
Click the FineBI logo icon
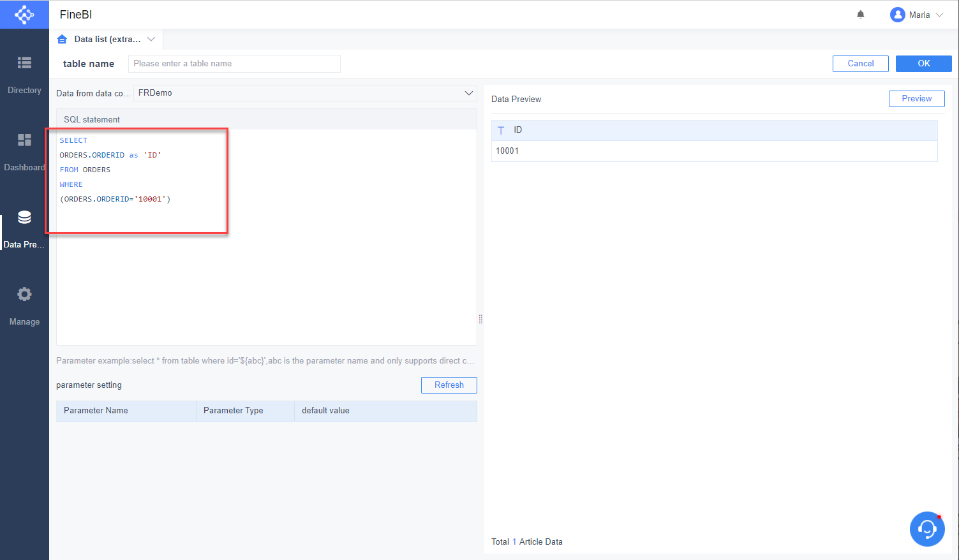point(24,14)
